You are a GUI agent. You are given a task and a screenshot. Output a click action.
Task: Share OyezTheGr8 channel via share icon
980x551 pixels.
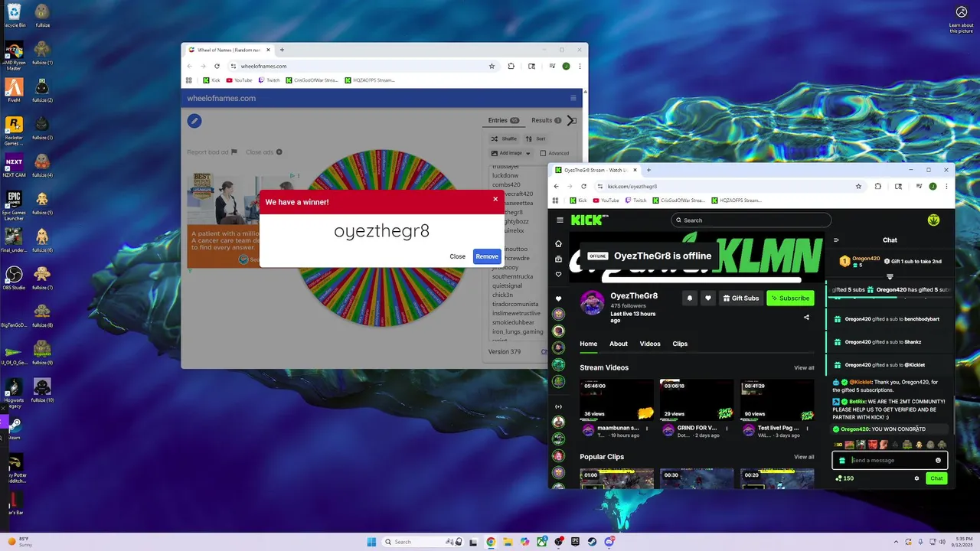806,317
